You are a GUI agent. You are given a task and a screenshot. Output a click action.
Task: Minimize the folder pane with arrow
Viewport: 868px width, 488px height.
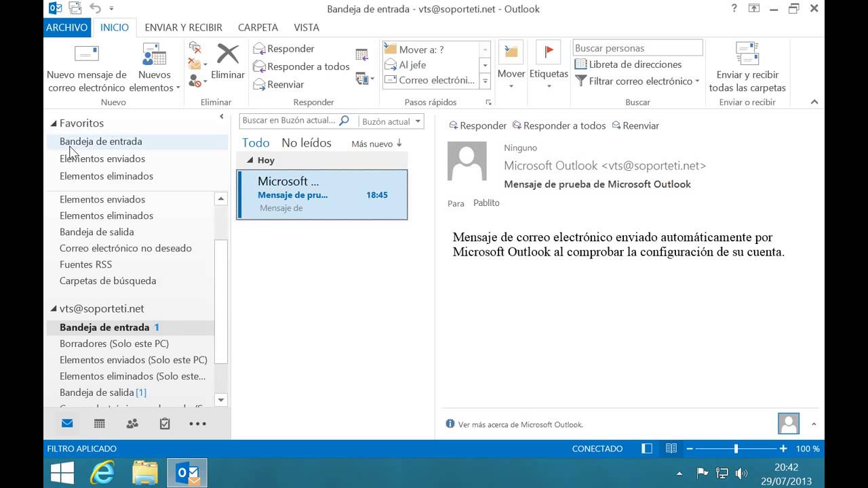click(221, 117)
